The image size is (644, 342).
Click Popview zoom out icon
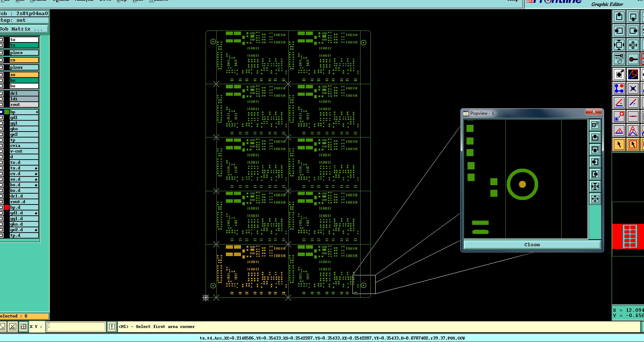coord(595,199)
